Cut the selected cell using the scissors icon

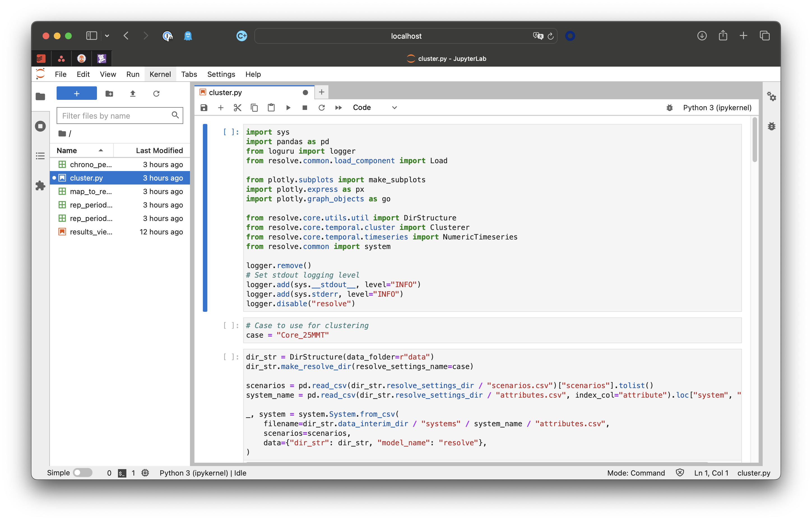click(237, 108)
